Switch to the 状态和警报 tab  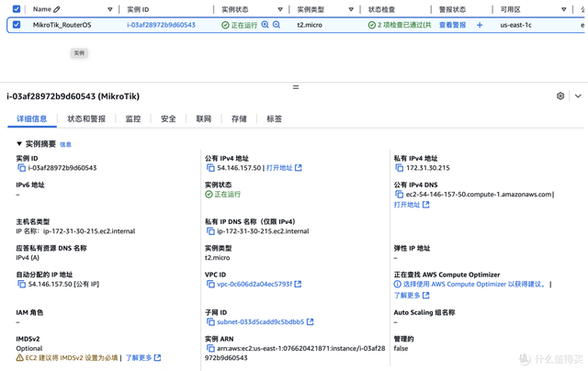click(x=86, y=118)
